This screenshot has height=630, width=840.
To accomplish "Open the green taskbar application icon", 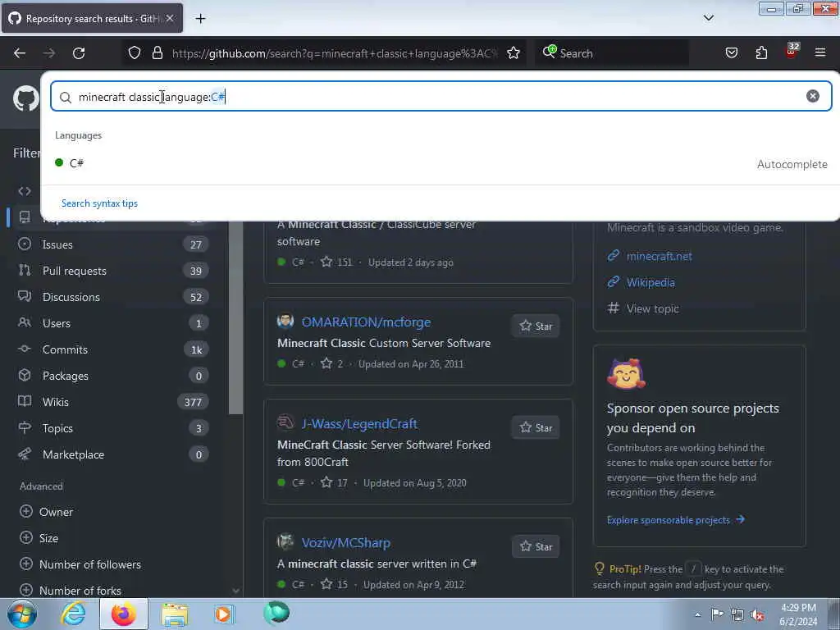I will (x=276, y=613).
